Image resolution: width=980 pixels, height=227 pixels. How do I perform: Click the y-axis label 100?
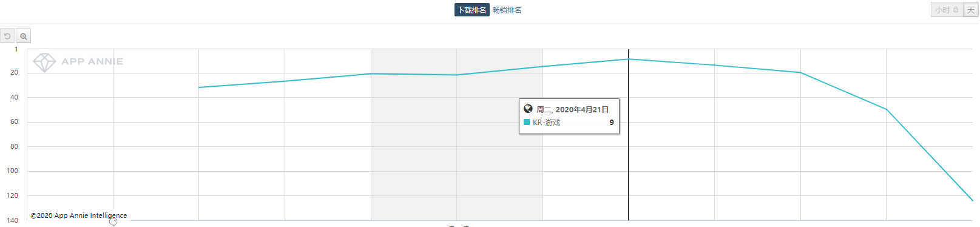click(x=12, y=171)
